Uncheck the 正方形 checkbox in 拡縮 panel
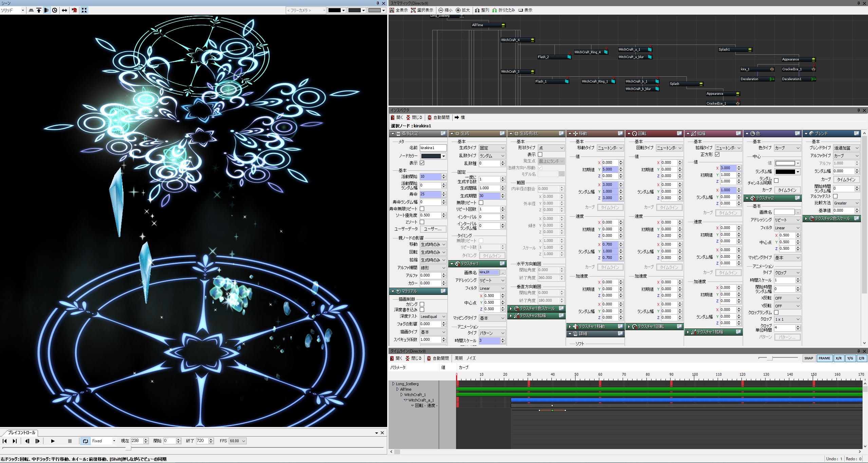Viewport: 868px width, 463px height. [x=717, y=154]
